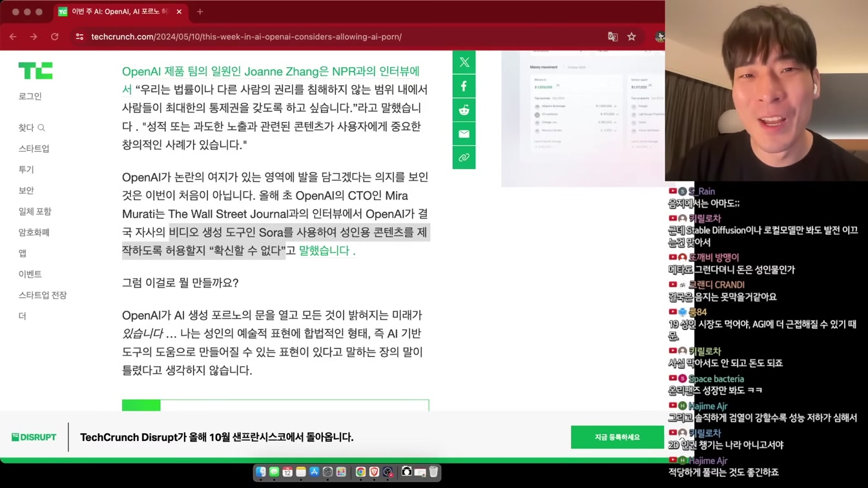Click the magnifier icon beside 찾다
868x488 pixels.
pyautogui.click(x=41, y=128)
